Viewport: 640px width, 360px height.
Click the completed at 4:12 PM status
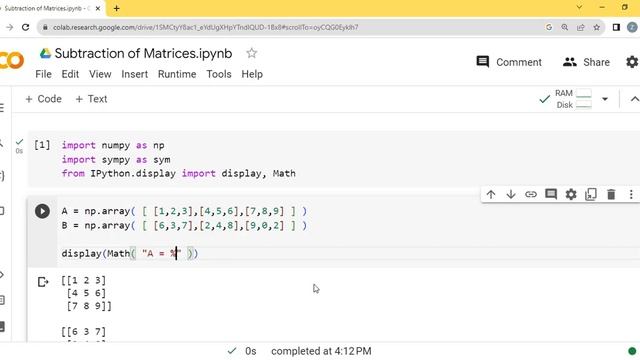tap(321, 351)
